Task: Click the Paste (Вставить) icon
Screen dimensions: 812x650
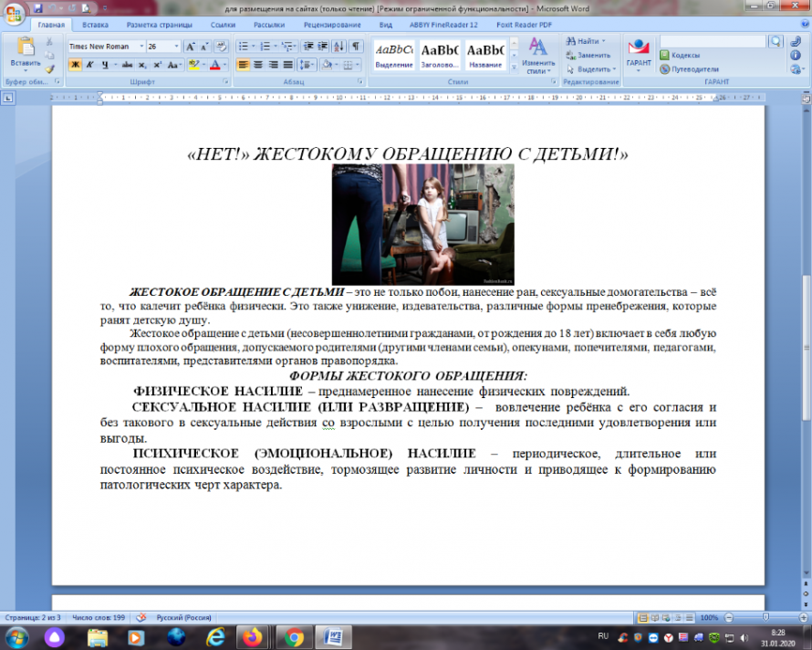Action: (26, 47)
